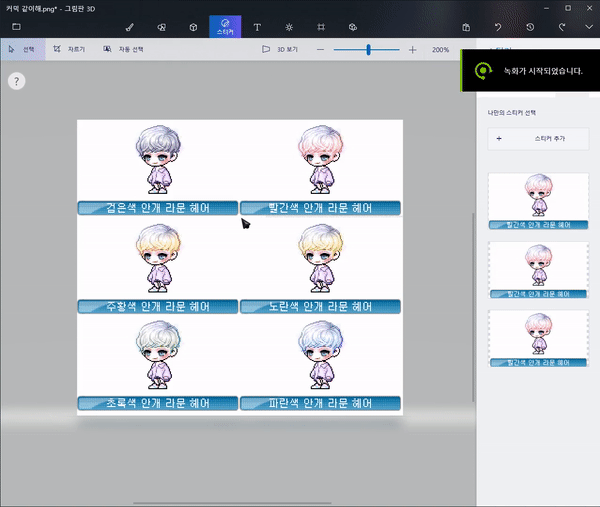The width and height of the screenshot is (600, 507).
Task: Click the 스티커 추가 button
Action: [538, 139]
